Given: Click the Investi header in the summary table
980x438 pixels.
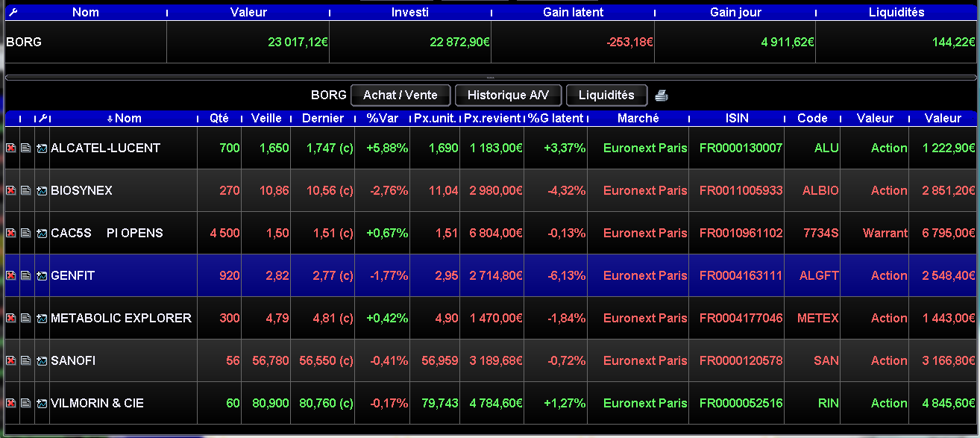Looking at the screenshot, I should (409, 12).
